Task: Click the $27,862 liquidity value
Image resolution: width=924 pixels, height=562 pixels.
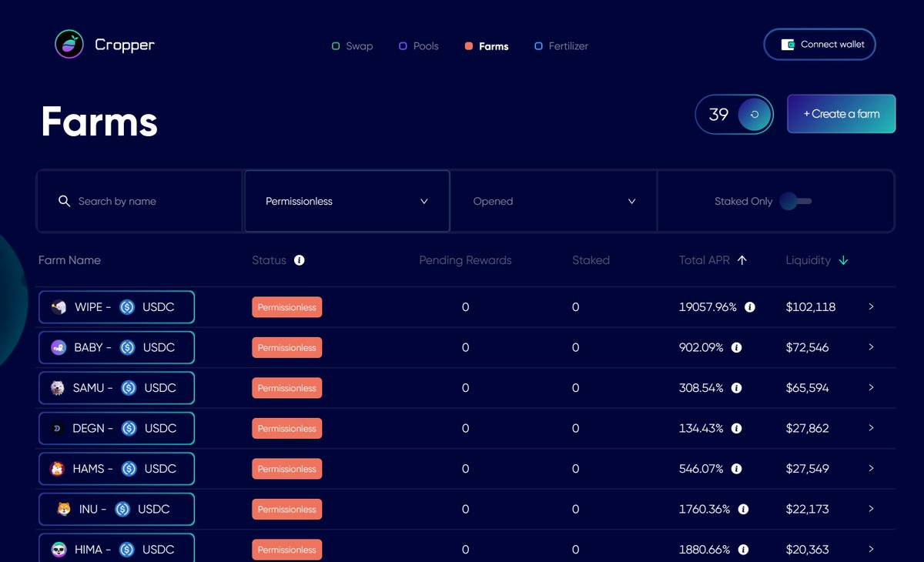Action: coord(807,429)
